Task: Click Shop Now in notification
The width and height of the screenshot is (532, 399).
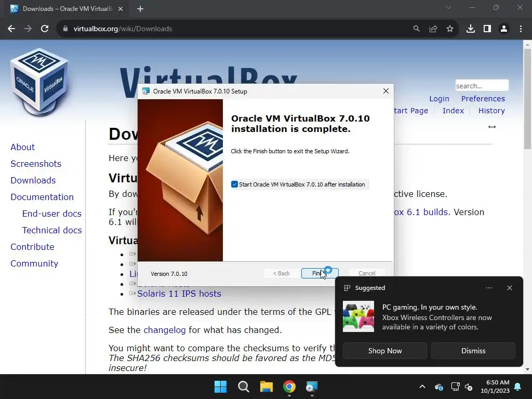Action: click(385, 351)
